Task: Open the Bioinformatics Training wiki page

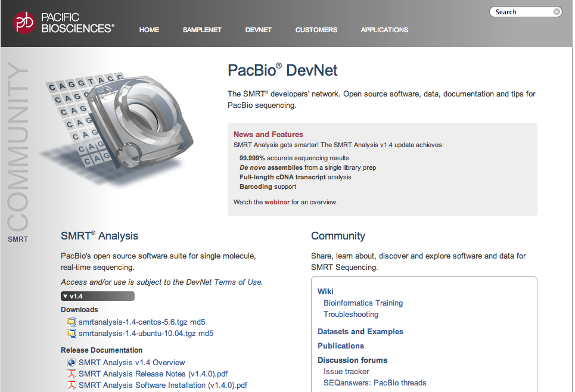Action: [363, 303]
